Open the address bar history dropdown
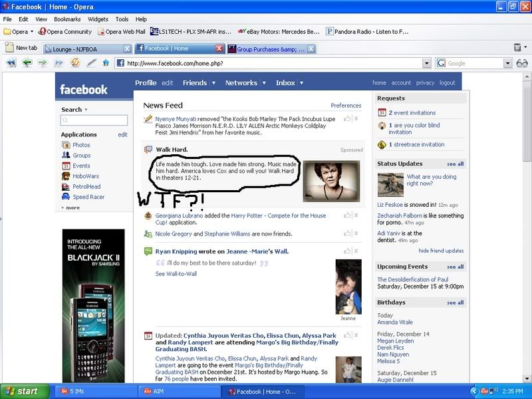 point(427,63)
